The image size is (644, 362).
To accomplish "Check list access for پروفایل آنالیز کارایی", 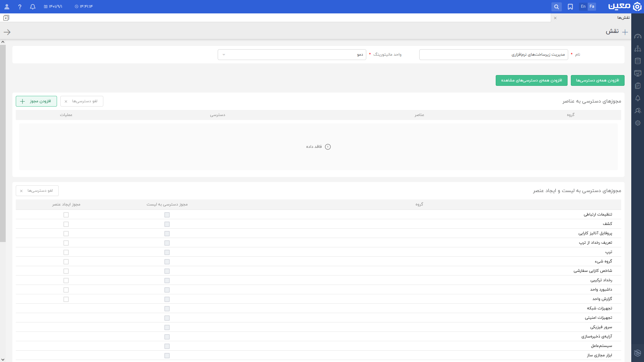I will [167, 234].
